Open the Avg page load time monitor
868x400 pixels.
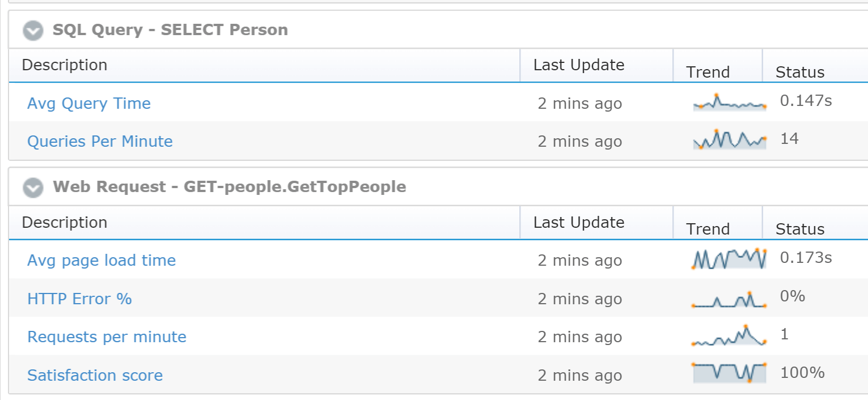pyautogui.click(x=101, y=260)
